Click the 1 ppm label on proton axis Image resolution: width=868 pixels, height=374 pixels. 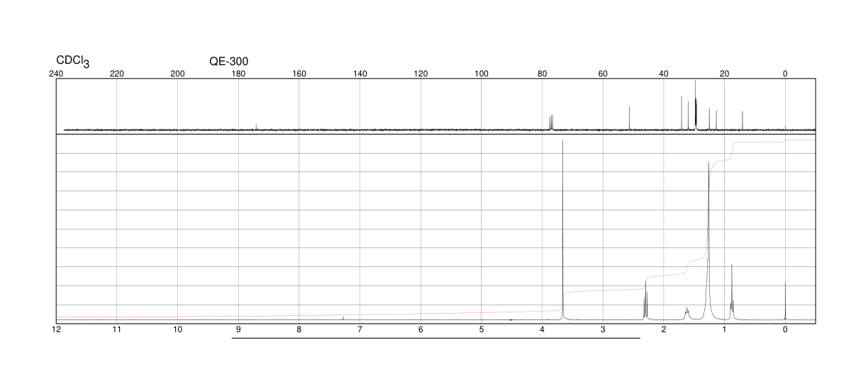(x=724, y=329)
